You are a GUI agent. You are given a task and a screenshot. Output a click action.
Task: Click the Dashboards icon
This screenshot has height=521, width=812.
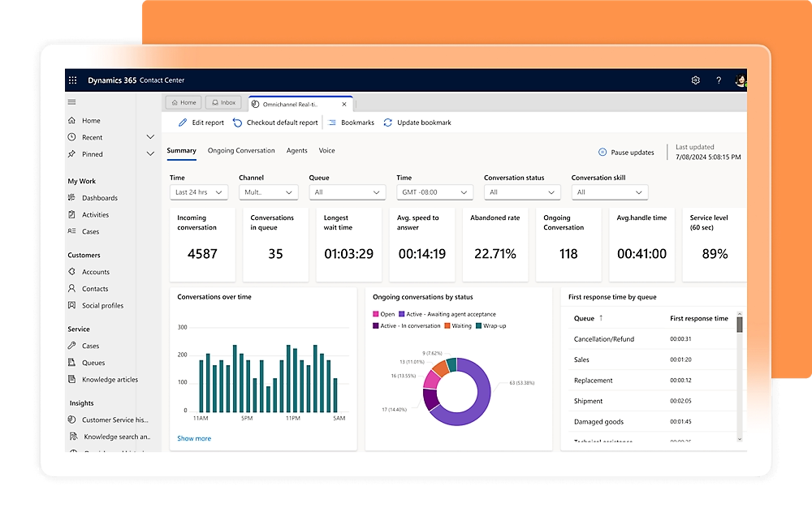pos(72,198)
